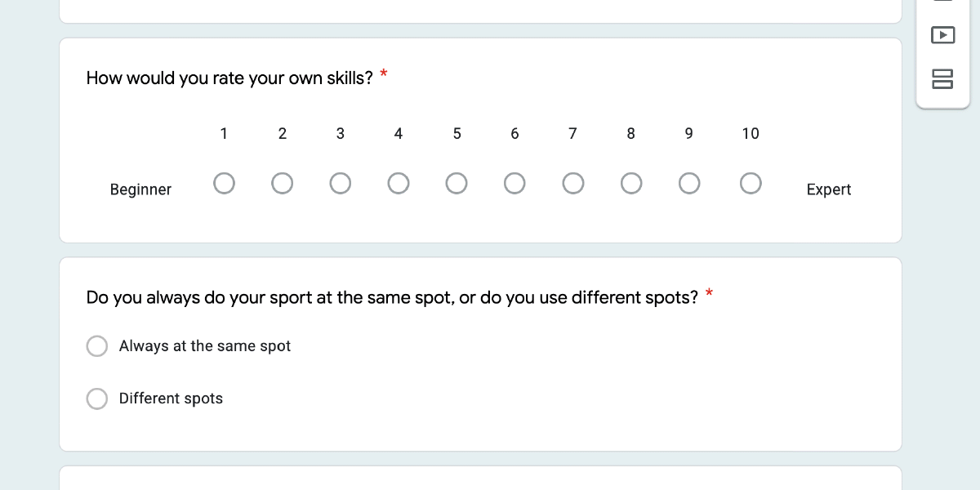Viewport: 980px width, 490px height.
Task: Select rating 5 radio on skills scale
Action: click(x=457, y=184)
